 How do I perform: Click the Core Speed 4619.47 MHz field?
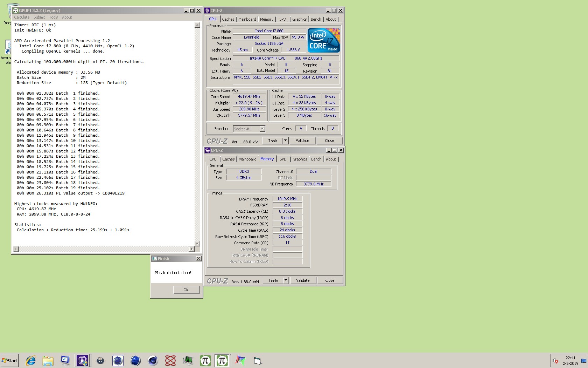click(249, 96)
